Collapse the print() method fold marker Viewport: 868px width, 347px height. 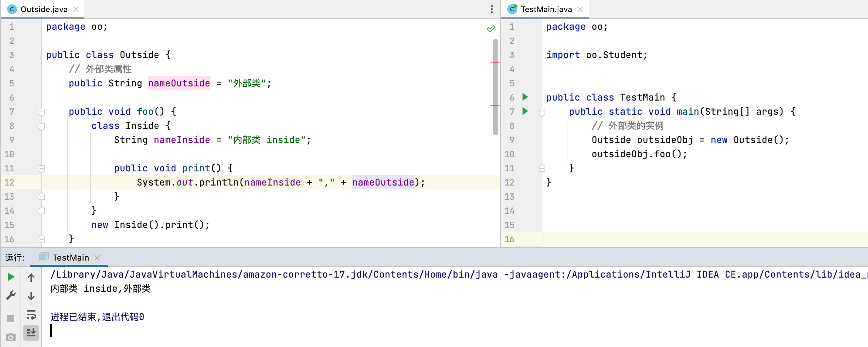pos(42,169)
